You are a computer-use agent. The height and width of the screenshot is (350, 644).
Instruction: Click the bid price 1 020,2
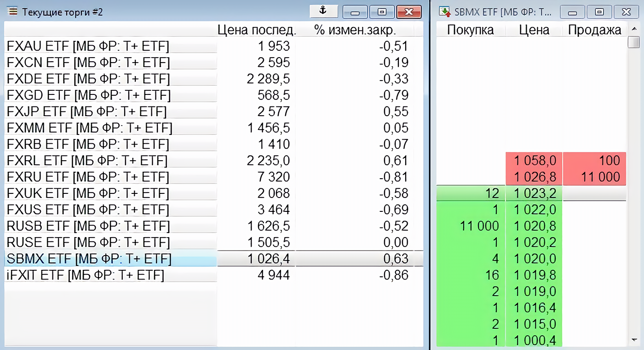535,243
